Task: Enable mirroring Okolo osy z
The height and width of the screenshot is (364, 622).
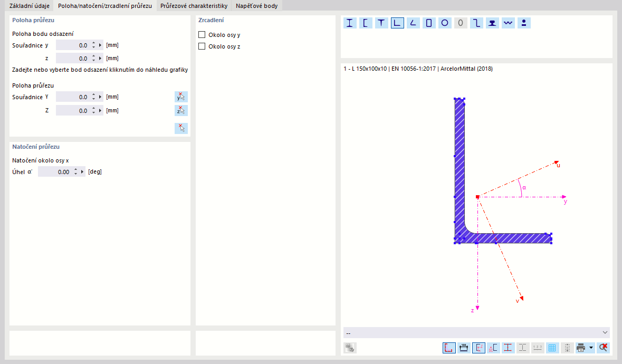Action: coord(202,46)
